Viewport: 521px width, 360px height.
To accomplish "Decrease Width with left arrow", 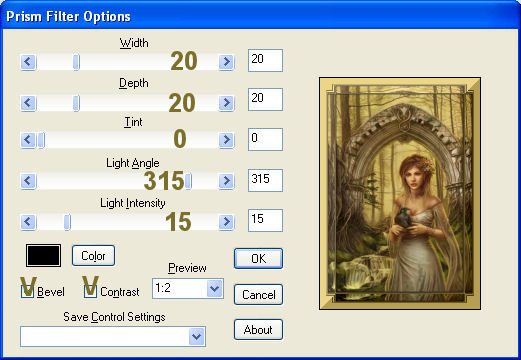I will pyautogui.click(x=28, y=62).
